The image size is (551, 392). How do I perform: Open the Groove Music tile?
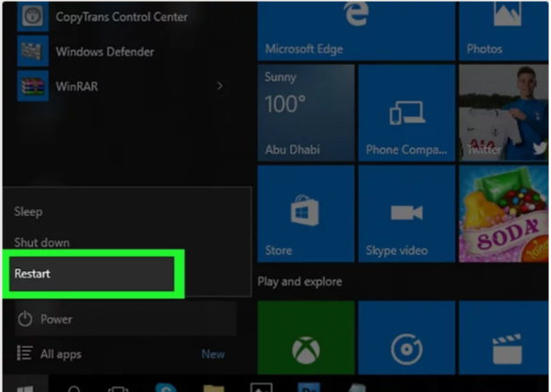(406, 338)
